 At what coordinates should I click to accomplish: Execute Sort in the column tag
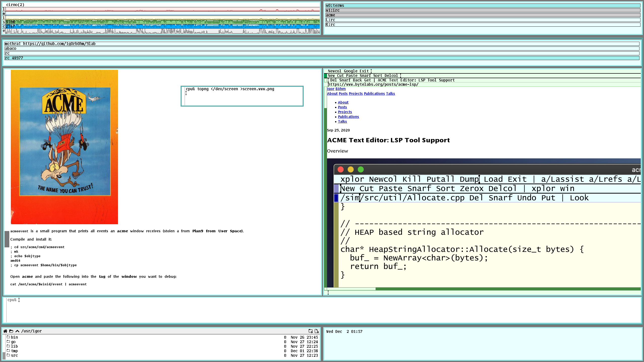[378, 76]
